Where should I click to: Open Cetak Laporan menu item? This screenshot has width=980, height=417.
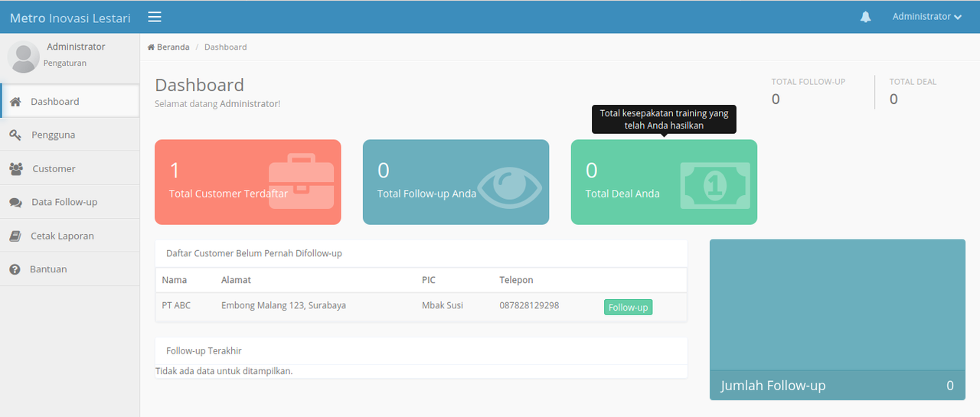click(70, 236)
